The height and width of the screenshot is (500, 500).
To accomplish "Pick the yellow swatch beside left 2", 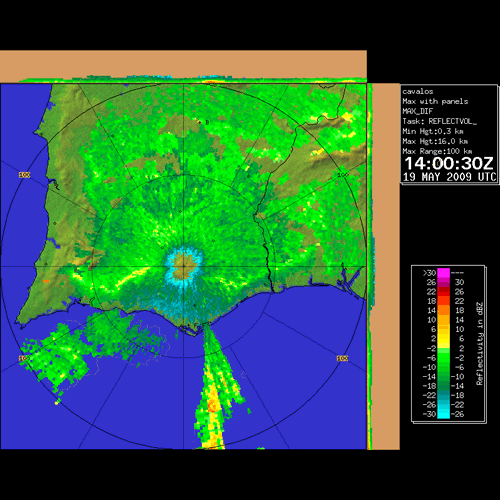I will [x=443, y=338].
